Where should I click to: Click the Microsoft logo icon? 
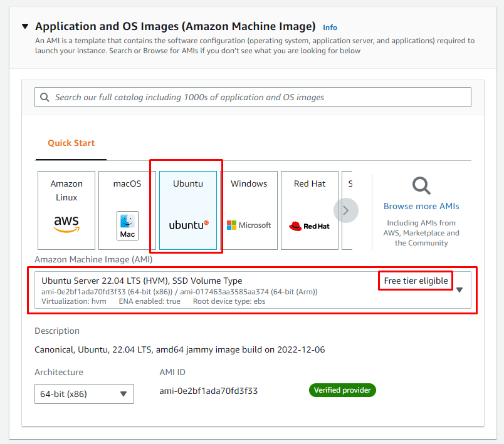click(x=249, y=225)
